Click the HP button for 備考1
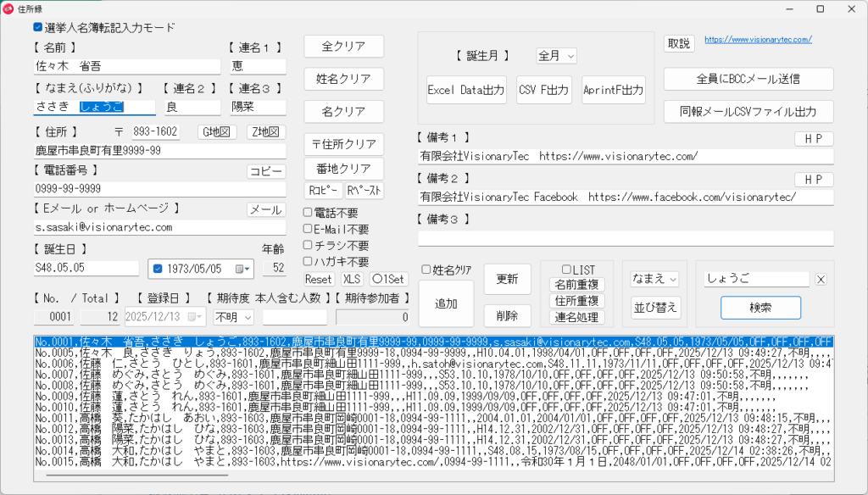This screenshot has height=495, width=868. (x=813, y=139)
